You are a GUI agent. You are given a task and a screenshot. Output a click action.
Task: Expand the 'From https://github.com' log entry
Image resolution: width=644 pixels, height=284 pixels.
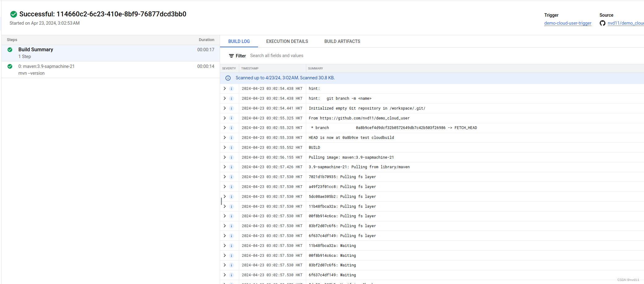[225, 118]
